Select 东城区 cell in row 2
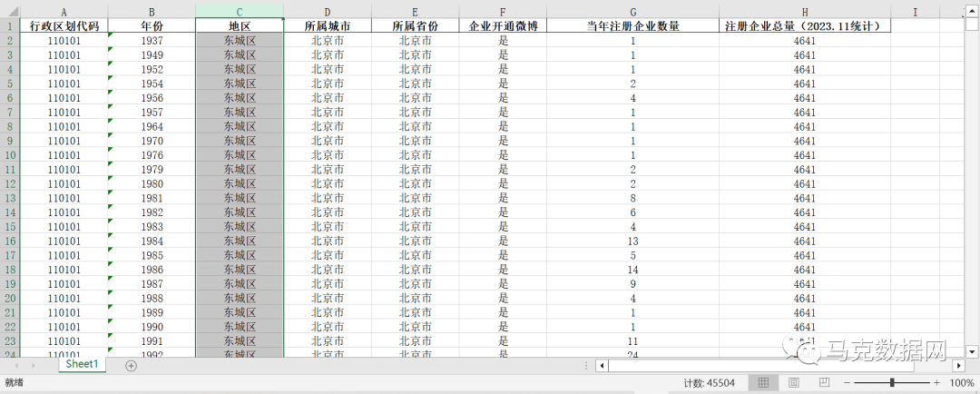 pyautogui.click(x=240, y=40)
